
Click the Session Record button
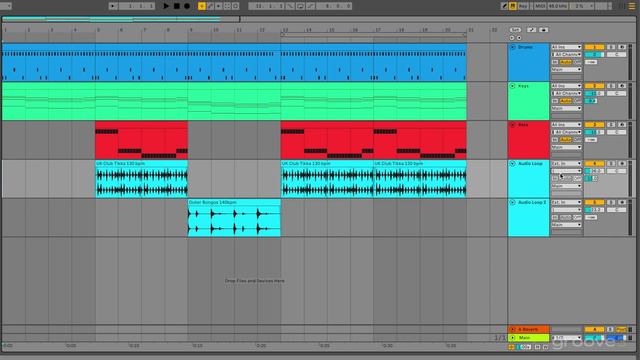tap(236, 6)
